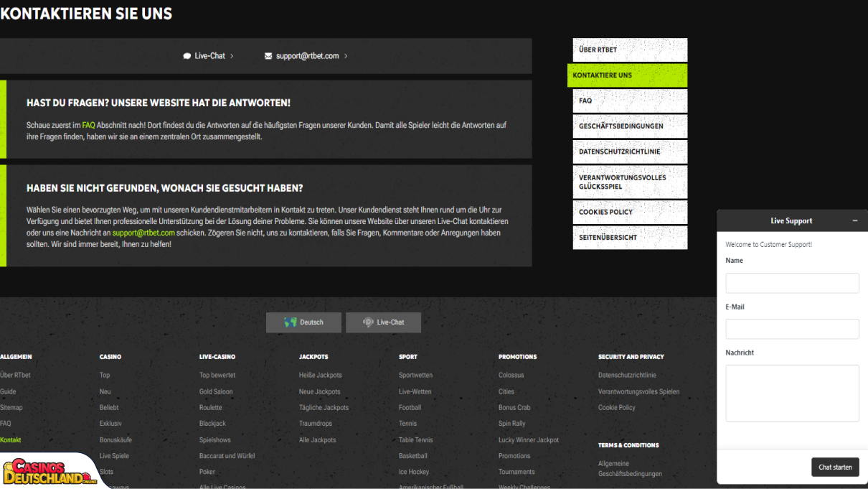Click the Casinos Deutschland logo
Viewport: 868px width, 489px height.
pyautogui.click(x=50, y=472)
